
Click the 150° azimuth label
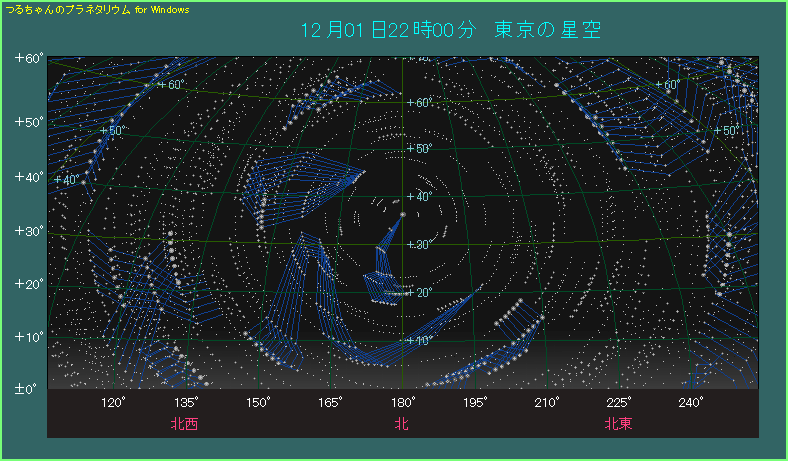[258, 402]
